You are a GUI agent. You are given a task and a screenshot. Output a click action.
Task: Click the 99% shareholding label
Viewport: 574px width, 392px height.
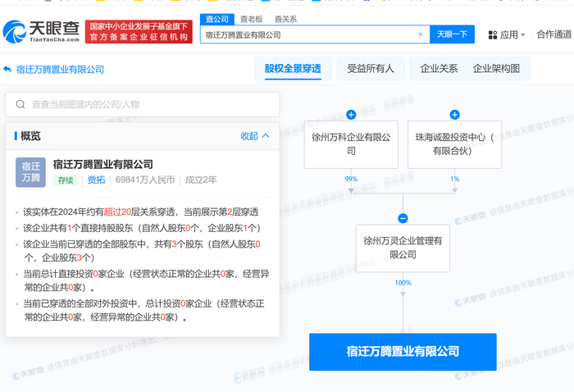coord(351,179)
